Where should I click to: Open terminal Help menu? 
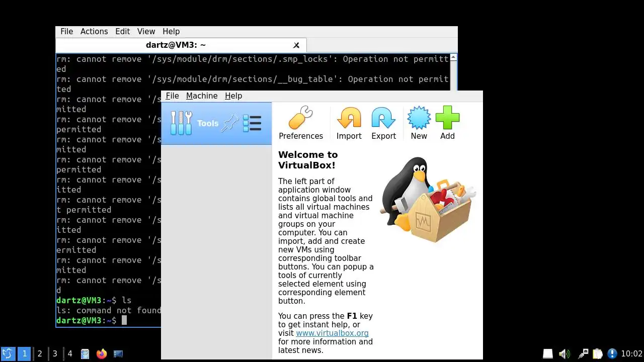pyautogui.click(x=171, y=31)
